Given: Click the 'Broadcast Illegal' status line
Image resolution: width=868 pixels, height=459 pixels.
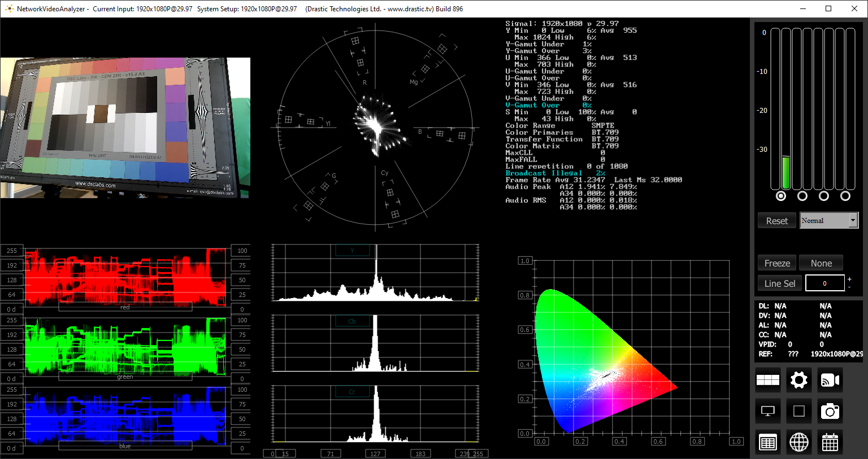Looking at the screenshot, I should (x=555, y=173).
